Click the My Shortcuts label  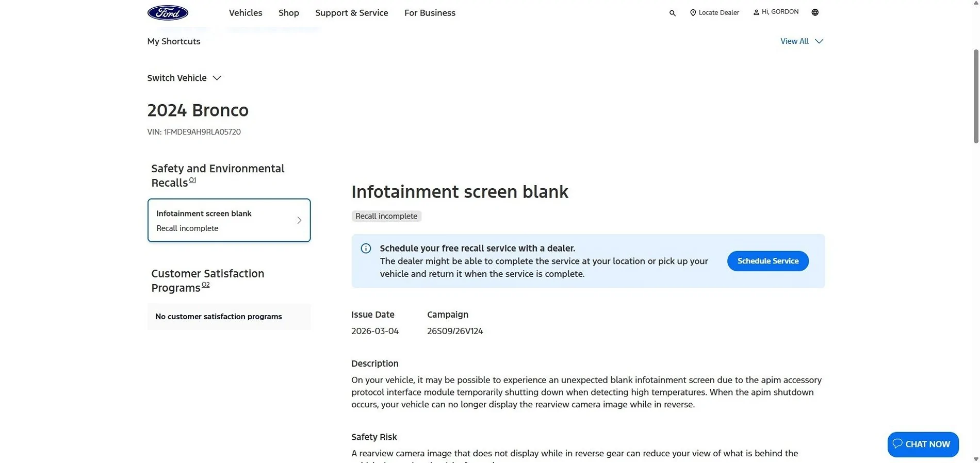[x=174, y=41]
